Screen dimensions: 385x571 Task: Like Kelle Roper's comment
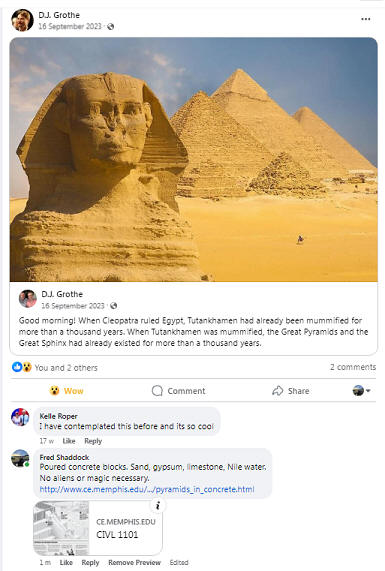click(69, 441)
